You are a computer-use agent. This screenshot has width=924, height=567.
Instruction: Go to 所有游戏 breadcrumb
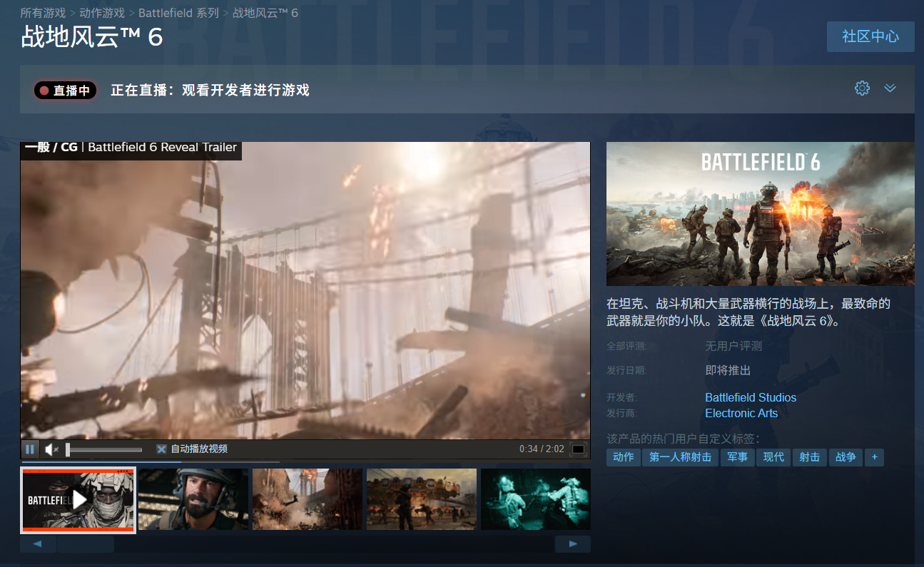click(43, 13)
